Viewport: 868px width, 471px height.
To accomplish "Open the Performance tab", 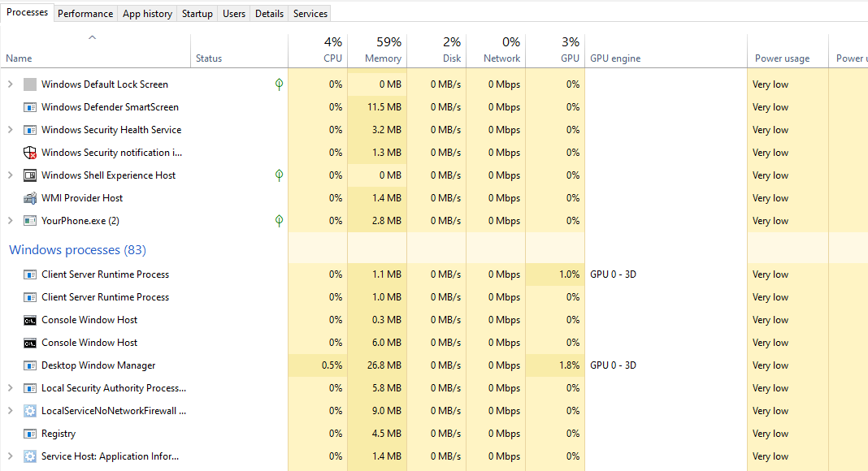I will 85,13.
